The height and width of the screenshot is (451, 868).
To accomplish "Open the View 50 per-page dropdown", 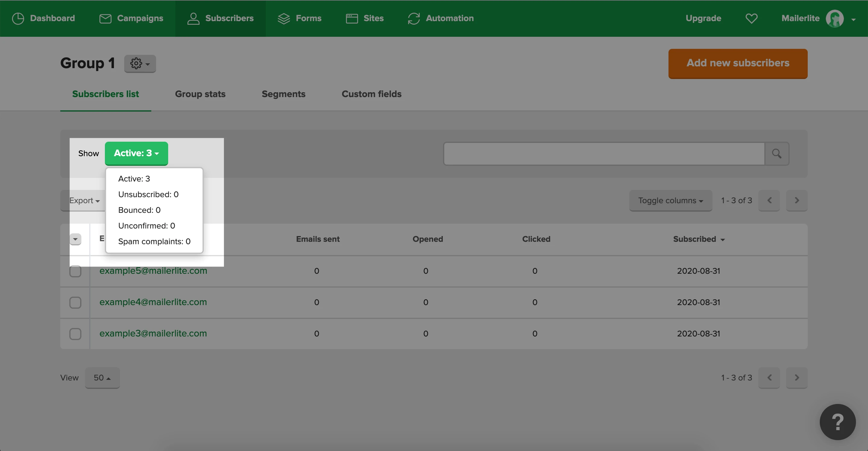I will [x=102, y=377].
